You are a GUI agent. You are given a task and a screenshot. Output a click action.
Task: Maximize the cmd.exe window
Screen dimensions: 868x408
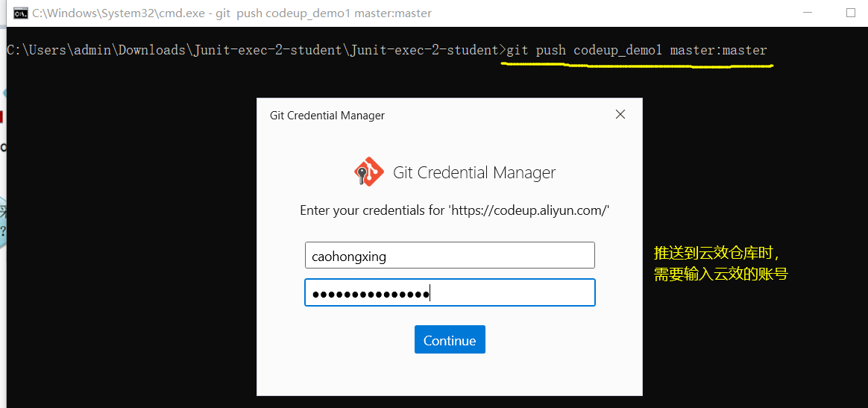coord(851,13)
